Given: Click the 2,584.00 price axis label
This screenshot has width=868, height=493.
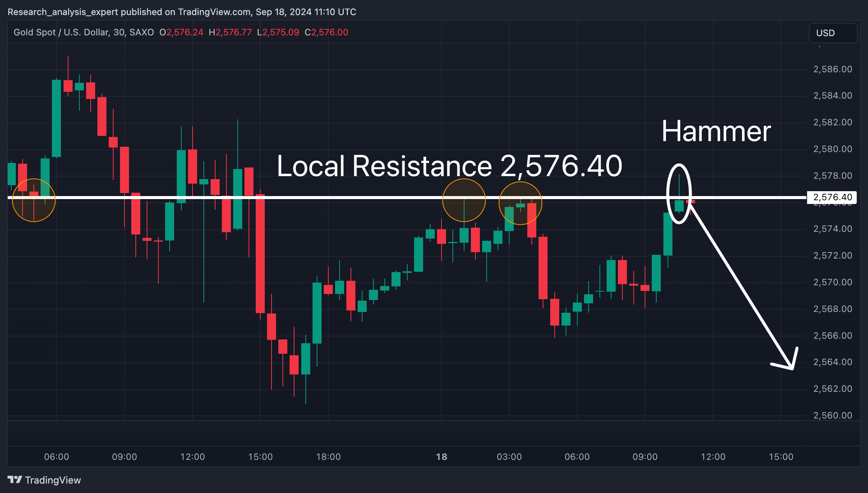Looking at the screenshot, I should coord(833,96).
